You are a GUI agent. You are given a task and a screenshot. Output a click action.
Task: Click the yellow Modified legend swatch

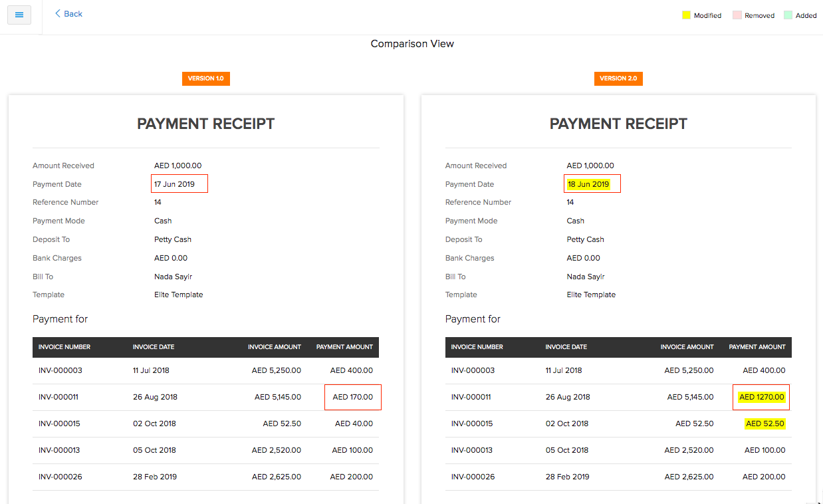686,15
